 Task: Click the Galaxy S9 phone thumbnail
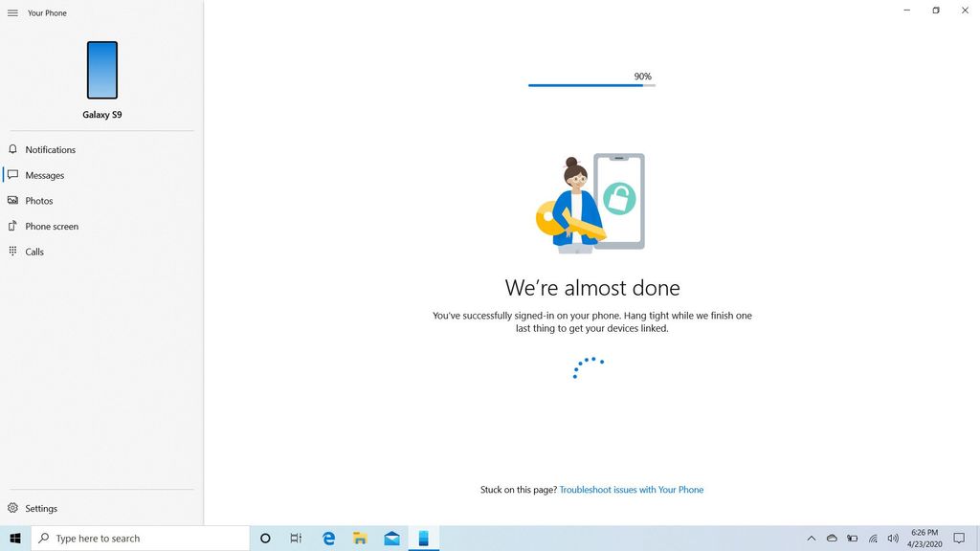coord(101,69)
